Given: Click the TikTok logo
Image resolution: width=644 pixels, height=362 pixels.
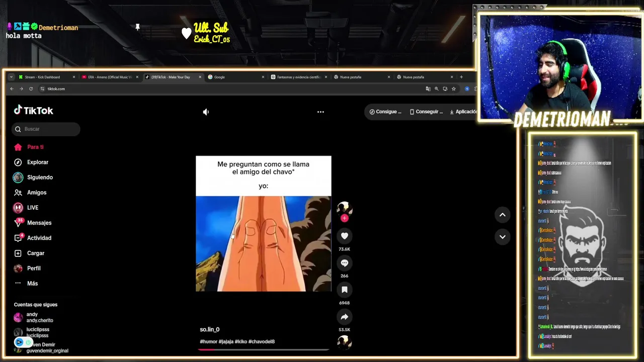Looking at the screenshot, I should point(33,110).
